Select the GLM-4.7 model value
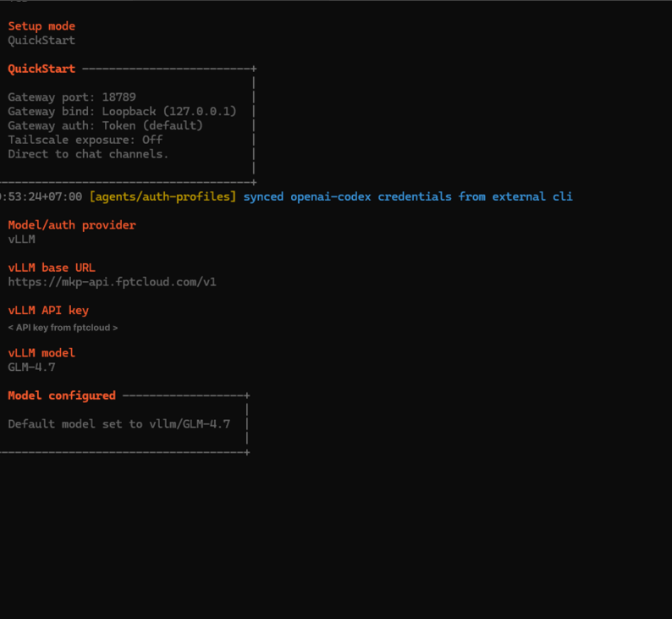The width and height of the screenshot is (672, 619). 31,368
